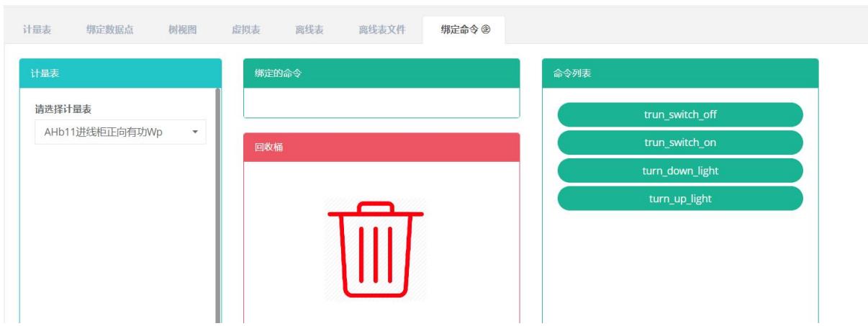
Task: Pick the turn_up_light command
Action: coord(679,199)
